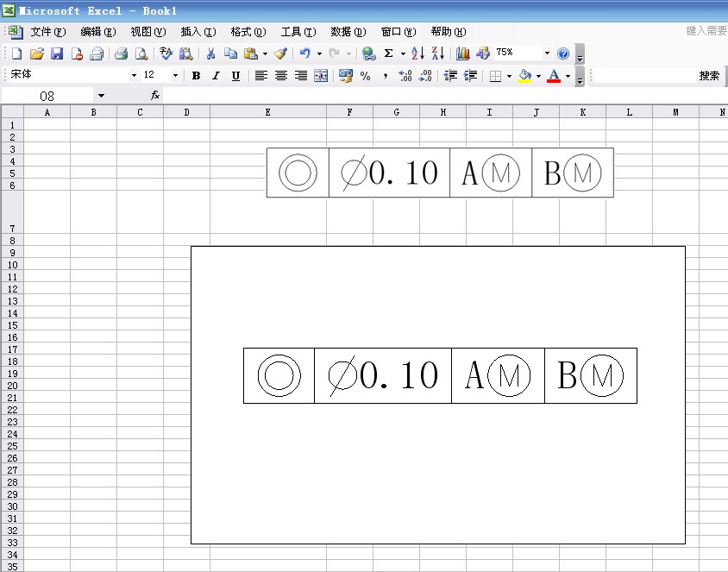Expand standard toolbar options chevron
728x572 pixels.
coord(580,53)
